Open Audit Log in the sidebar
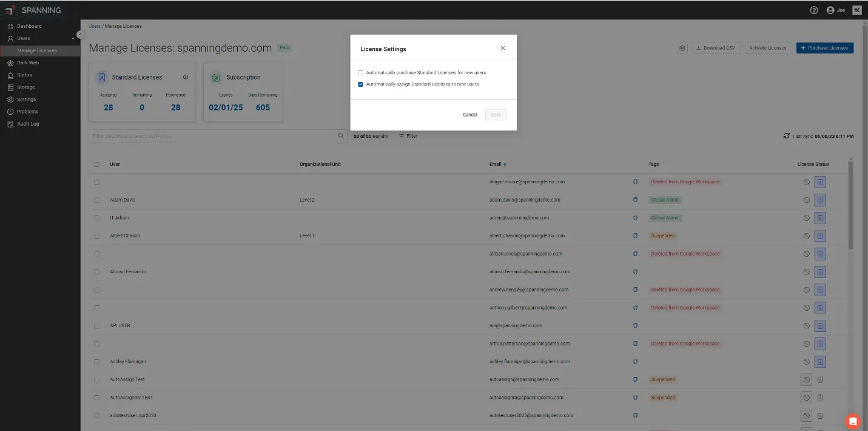 [x=28, y=124]
